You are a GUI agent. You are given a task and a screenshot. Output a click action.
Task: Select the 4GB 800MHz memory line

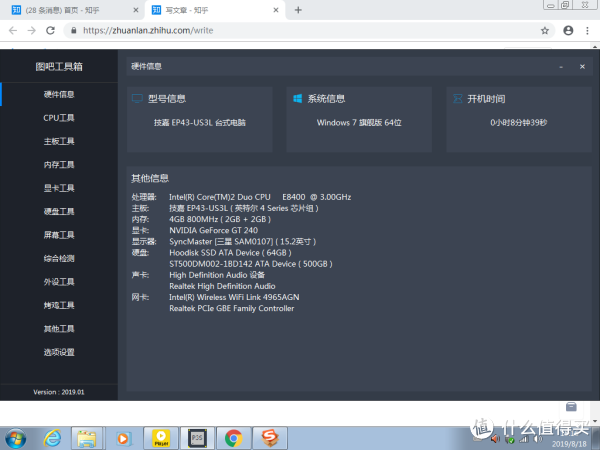pos(220,219)
